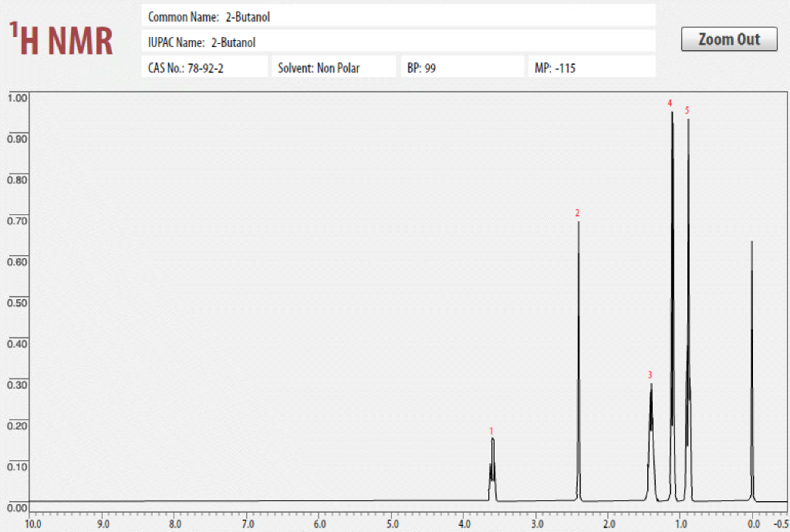This screenshot has width=790, height=532.
Task: Click the 0.50 intensity label on y-axis
Action: 16,303
